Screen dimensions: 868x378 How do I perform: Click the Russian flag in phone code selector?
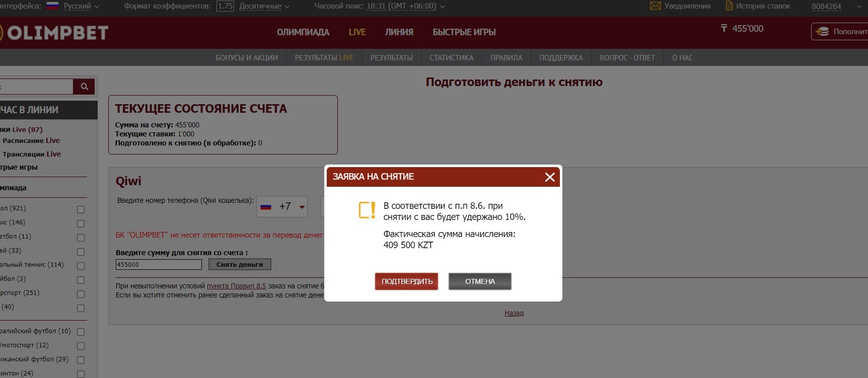pyautogui.click(x=266, y=206)
